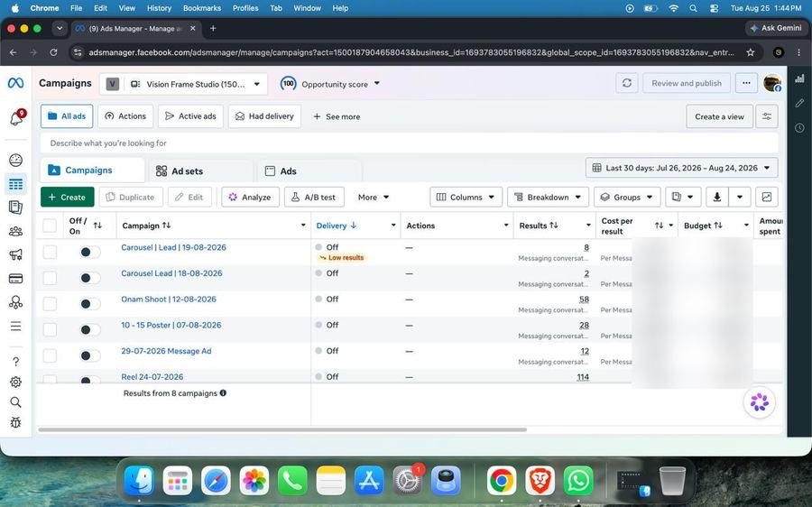The width and height of the screenshot is (812, 507).
Task: Refresh the table with circular arrows button
Action: pos(627,83)
